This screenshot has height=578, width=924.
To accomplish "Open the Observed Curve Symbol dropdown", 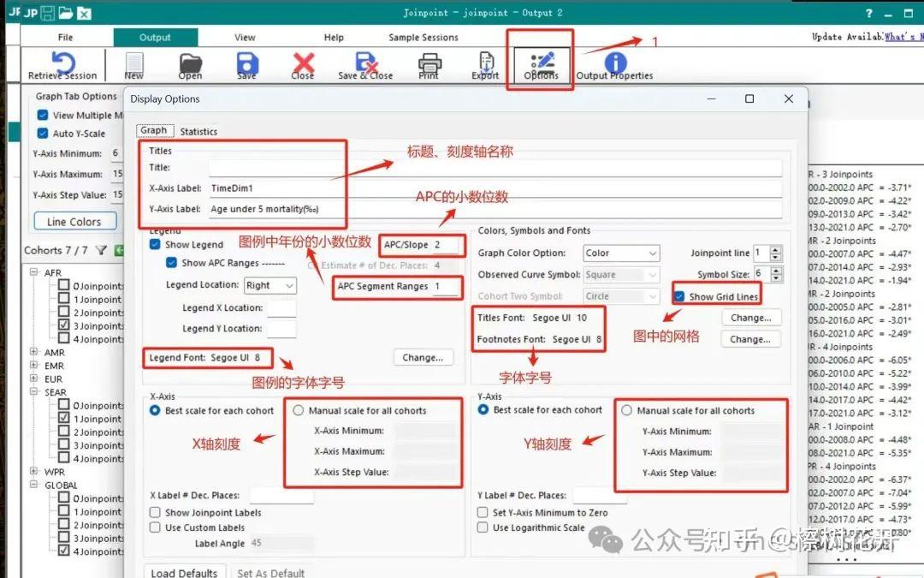I will 621,274.
